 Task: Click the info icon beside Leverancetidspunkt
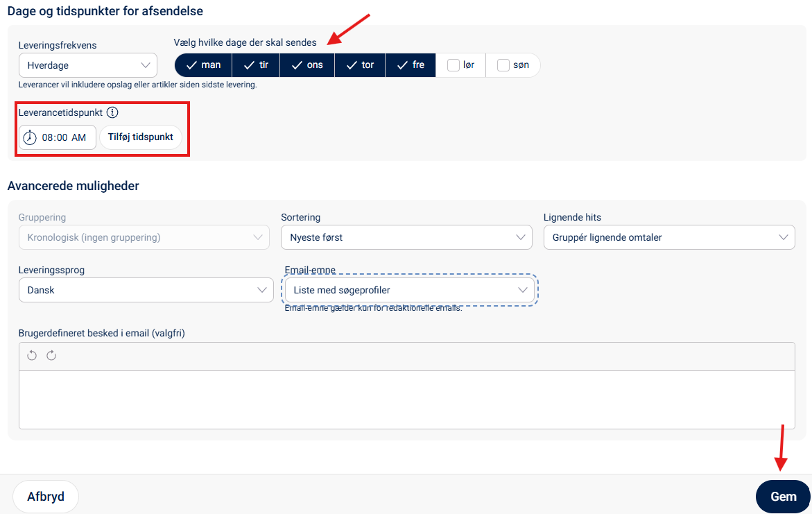click(x=112, y=112)
